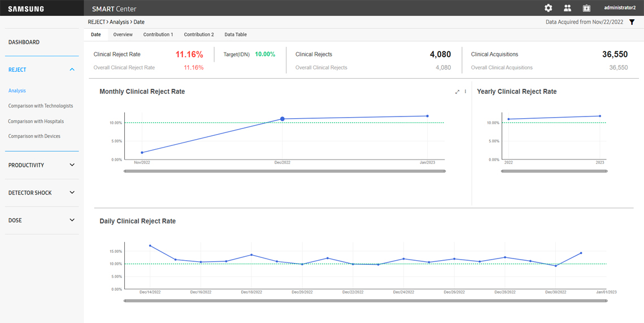
Task: Open user management people icon
Action: [567, 8]
